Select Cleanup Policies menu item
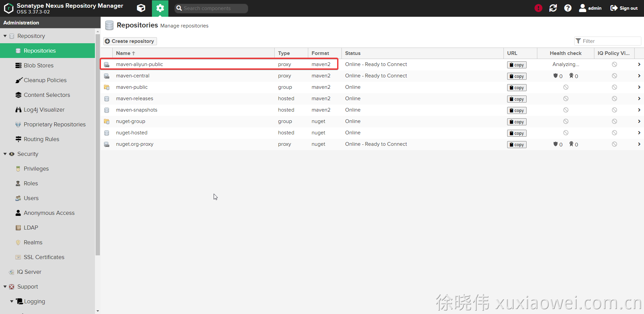 pos(45,80)
